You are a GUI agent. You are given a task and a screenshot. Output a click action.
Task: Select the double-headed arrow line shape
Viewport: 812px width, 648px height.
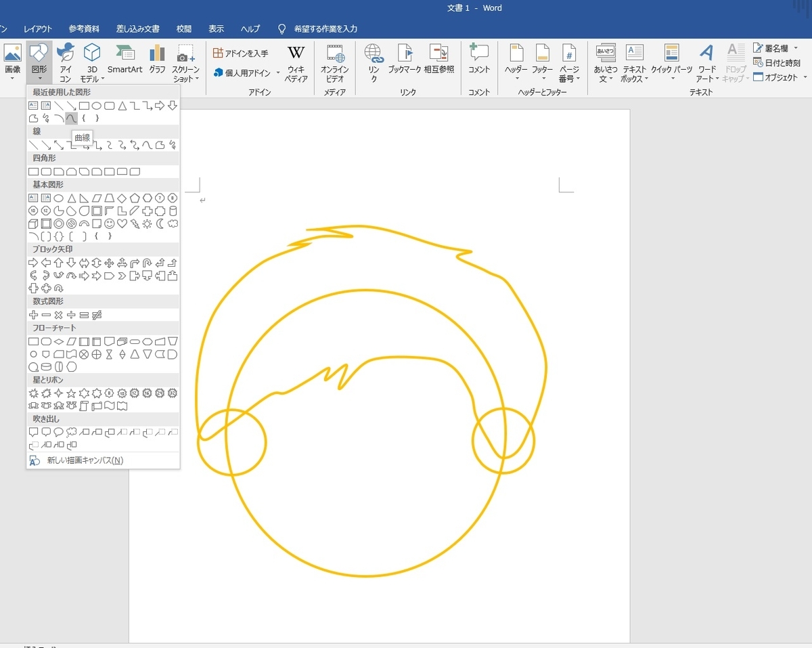tap(58, 145)
